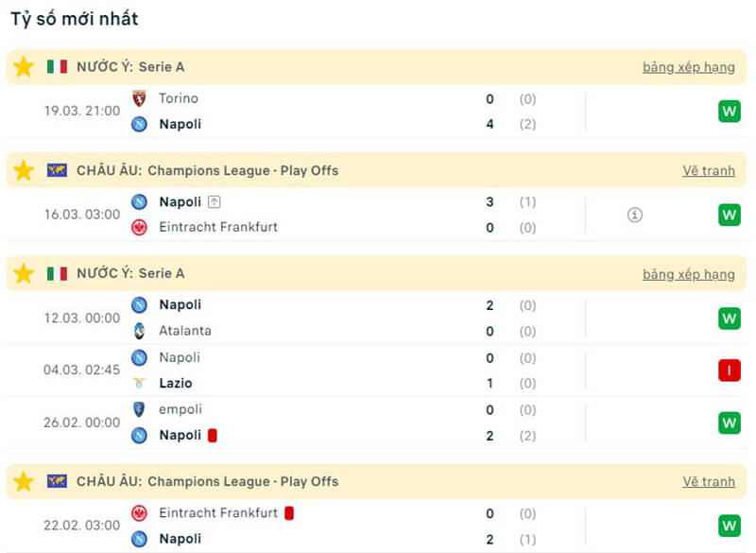Click the Empoli club crest icon
The image size is (756, 553).
tap(139, 409)
